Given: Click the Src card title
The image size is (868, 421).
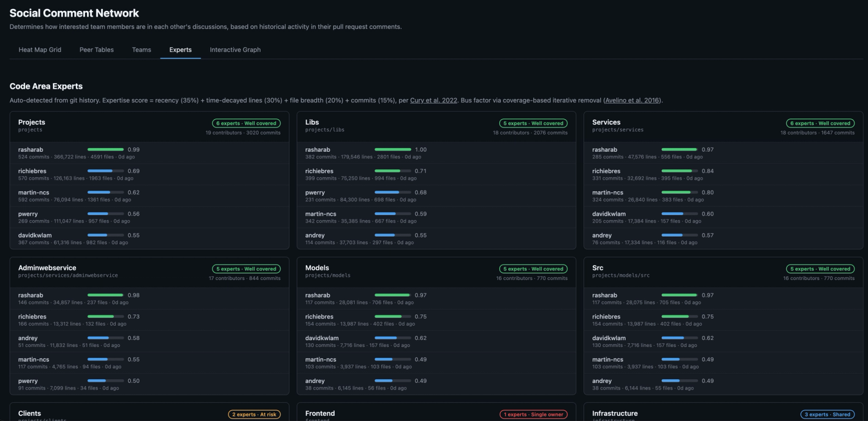Looking at the screenshot, I should click(x=598, y=268).
